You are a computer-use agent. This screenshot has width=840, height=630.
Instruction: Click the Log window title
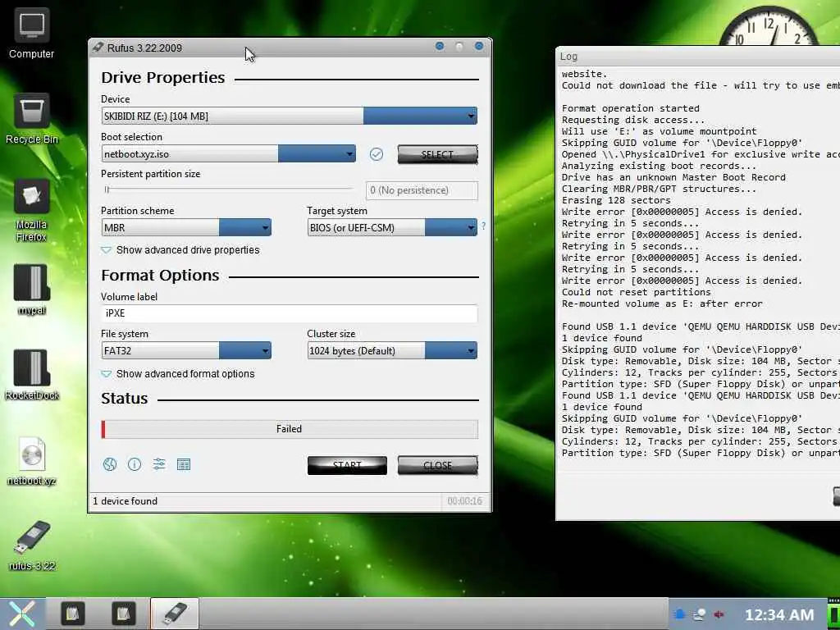569,57
